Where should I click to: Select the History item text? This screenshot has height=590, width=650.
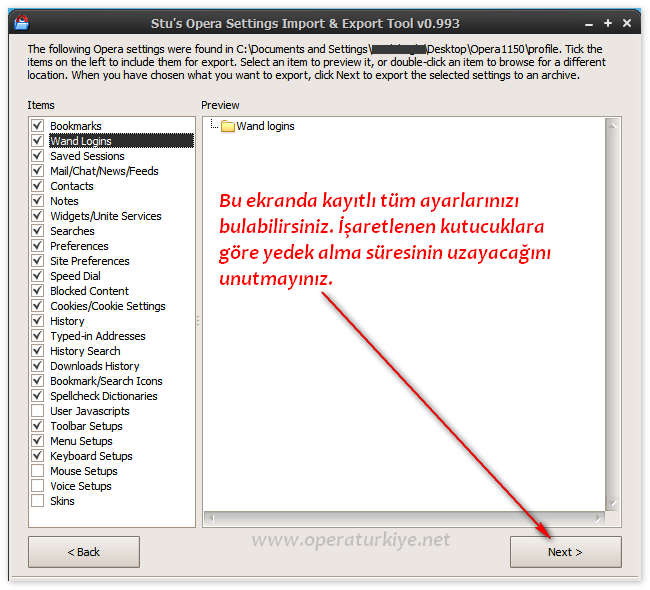click(x=67, y=321)
